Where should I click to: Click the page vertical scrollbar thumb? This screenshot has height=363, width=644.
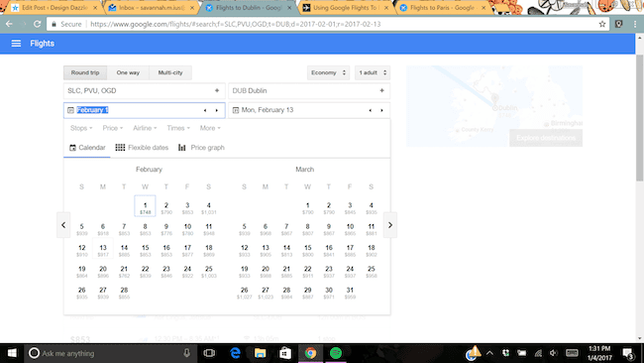tap(639, 118)
